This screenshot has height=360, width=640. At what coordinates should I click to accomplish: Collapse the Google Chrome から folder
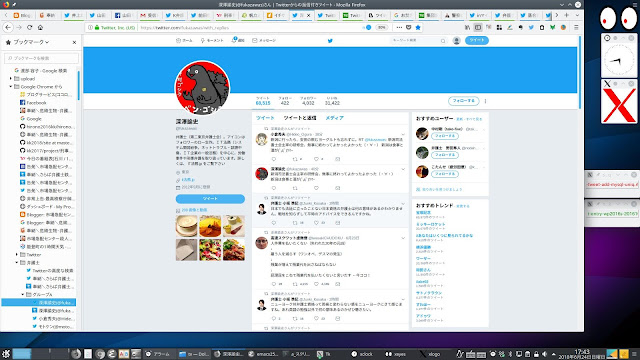pos(11,87)
